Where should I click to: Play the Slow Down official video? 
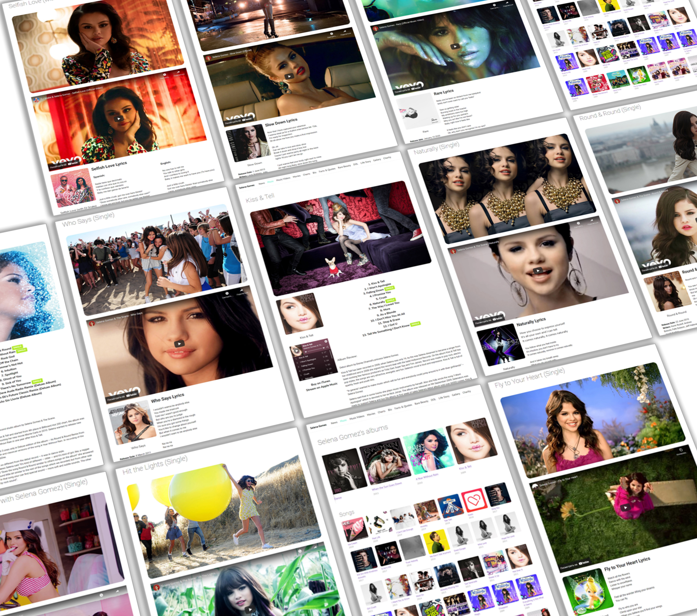pyautogui.click(x=289, y=76)
